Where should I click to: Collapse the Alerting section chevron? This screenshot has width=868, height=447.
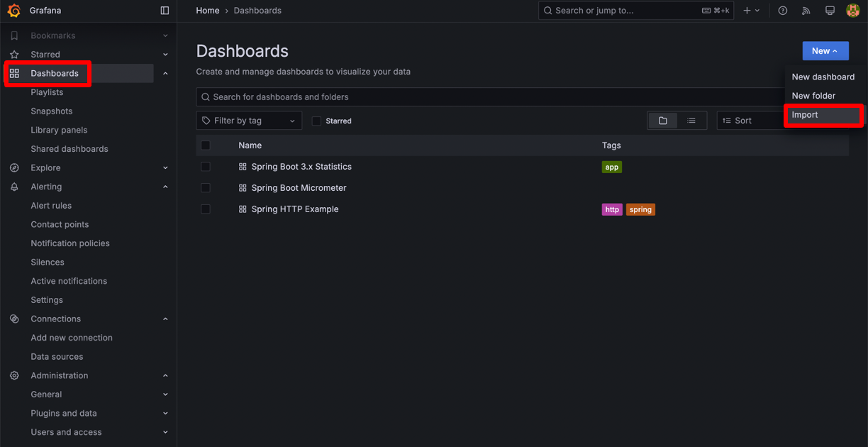165,187
